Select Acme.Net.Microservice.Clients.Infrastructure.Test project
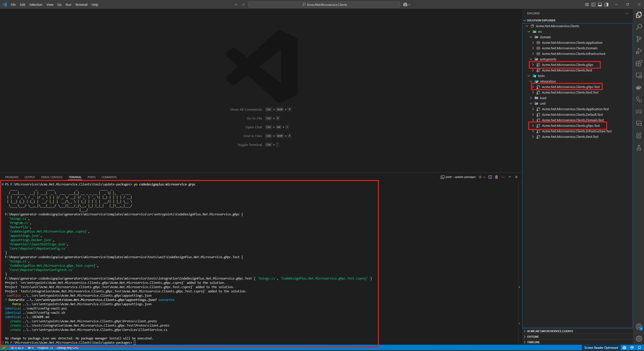 point(576,131)
